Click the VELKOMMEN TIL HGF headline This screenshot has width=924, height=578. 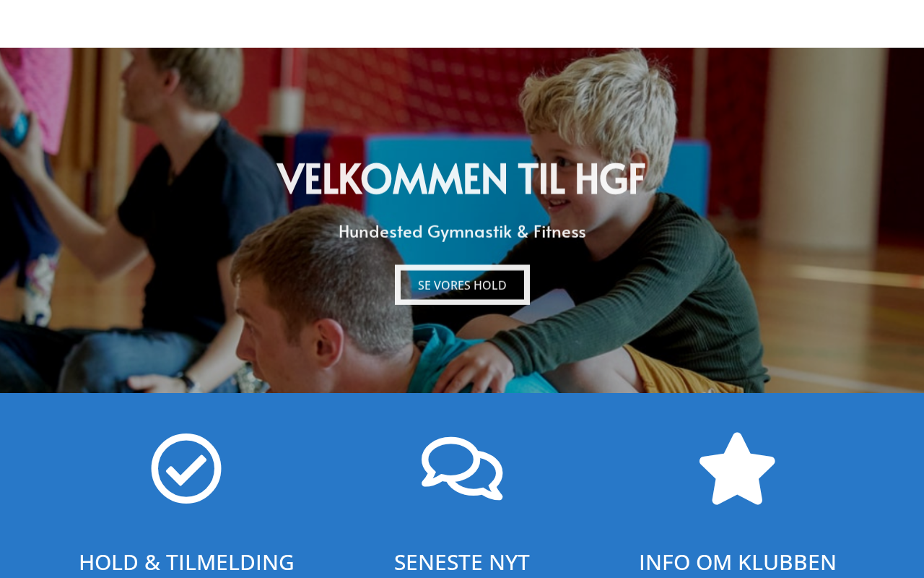[462, 178]
